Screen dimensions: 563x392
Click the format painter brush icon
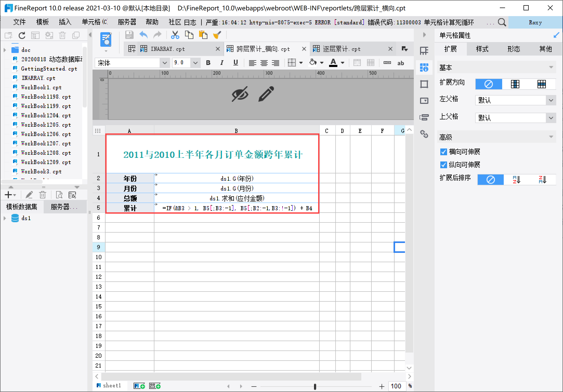point(217,35)
